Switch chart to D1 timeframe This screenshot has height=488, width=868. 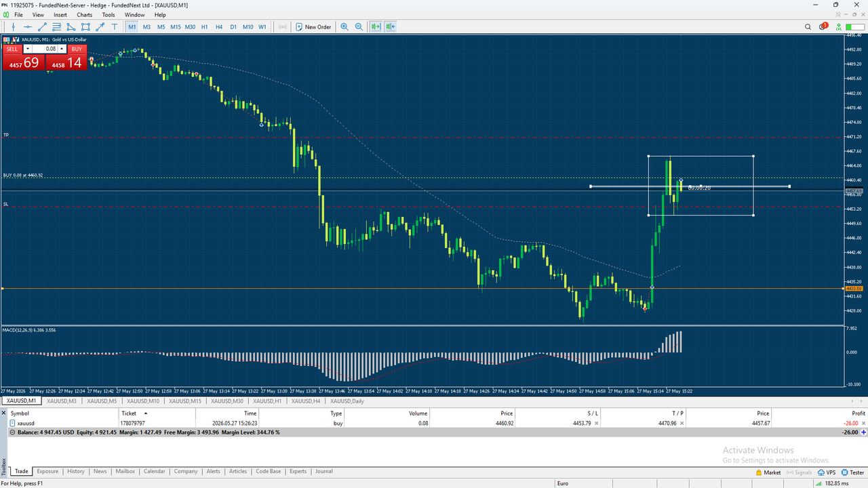click(233, 27)
